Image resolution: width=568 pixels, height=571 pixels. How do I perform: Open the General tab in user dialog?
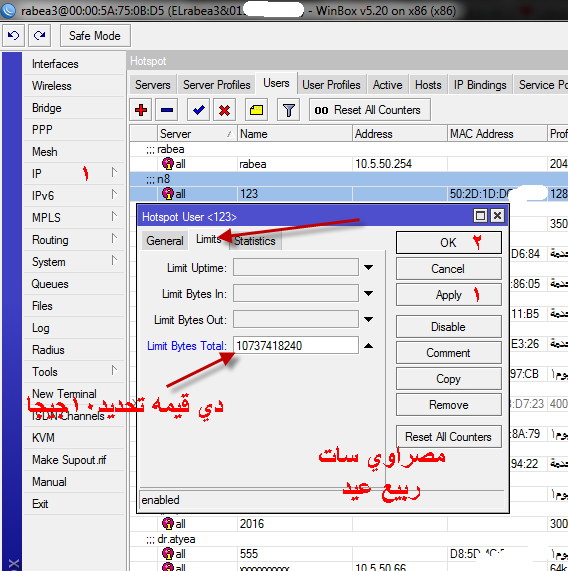pos(165,241)
